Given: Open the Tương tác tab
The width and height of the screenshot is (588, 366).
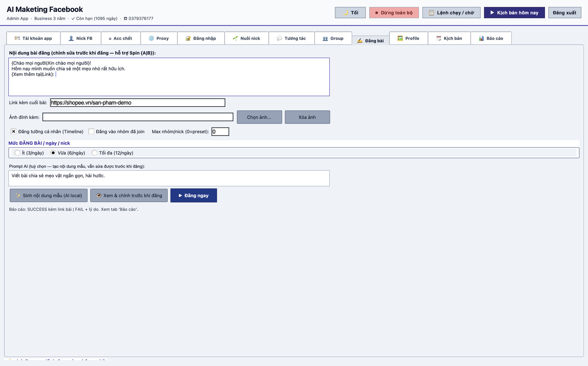Looking at the screenshot, I should coord(291,38).
